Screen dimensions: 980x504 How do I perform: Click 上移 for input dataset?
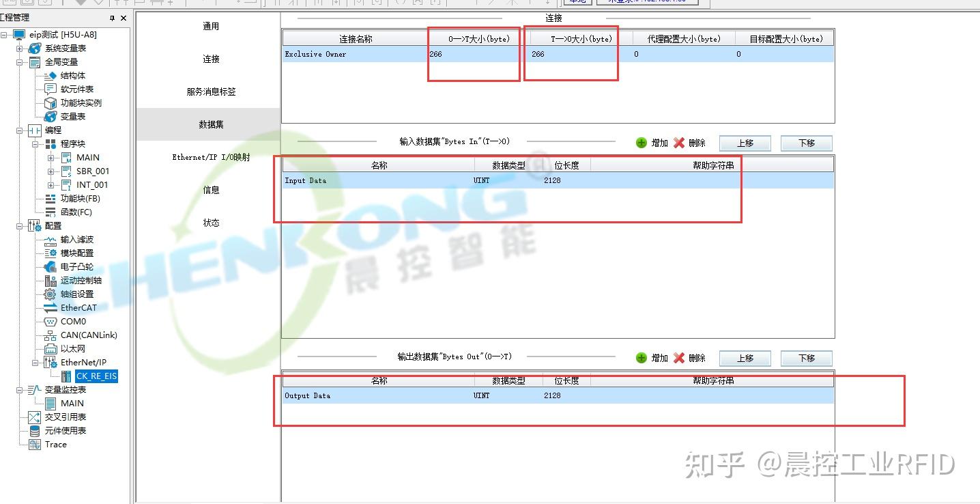[x=745, y=143]
